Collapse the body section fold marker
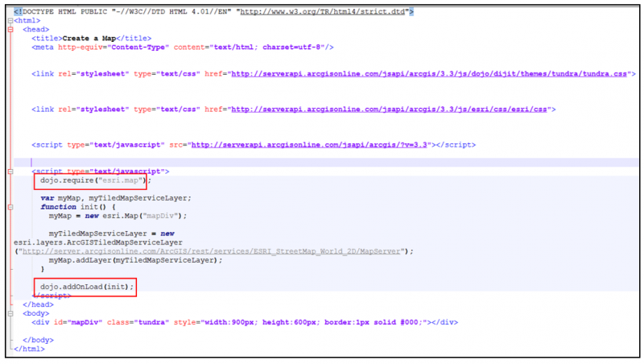 click(10, 312)
